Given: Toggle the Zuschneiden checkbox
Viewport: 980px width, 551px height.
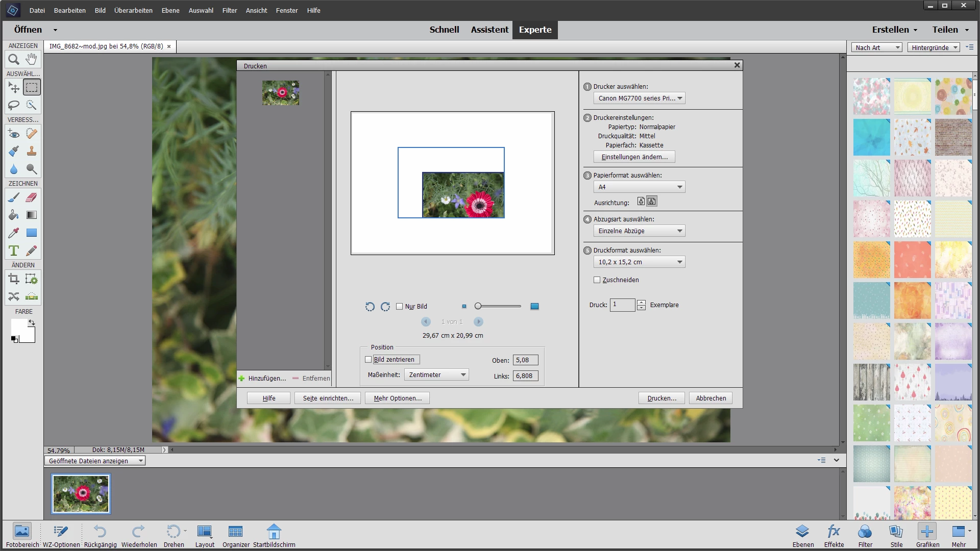Looking at the screenshot, I should click(x=597, y=280).
